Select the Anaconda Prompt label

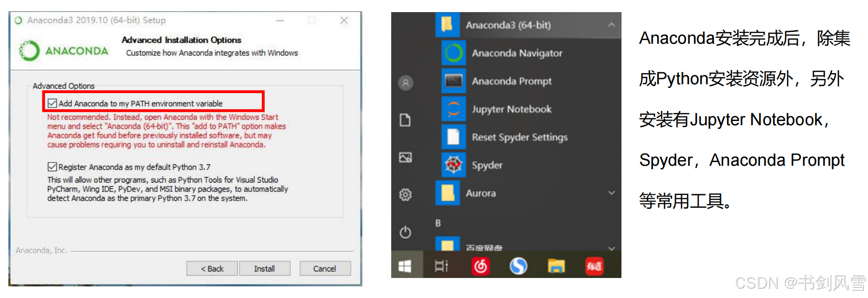[x=512, y=81]
